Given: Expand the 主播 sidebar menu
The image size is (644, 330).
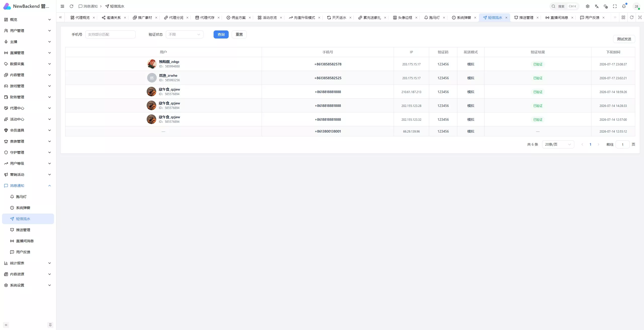Looking at the screenshot, I should pyautogui.click(x=28, y=42).
